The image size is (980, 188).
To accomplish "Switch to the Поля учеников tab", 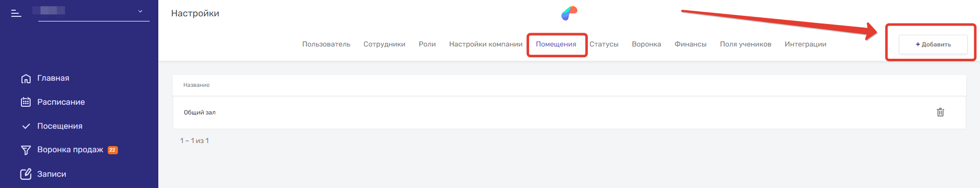I will pos(746,44).
